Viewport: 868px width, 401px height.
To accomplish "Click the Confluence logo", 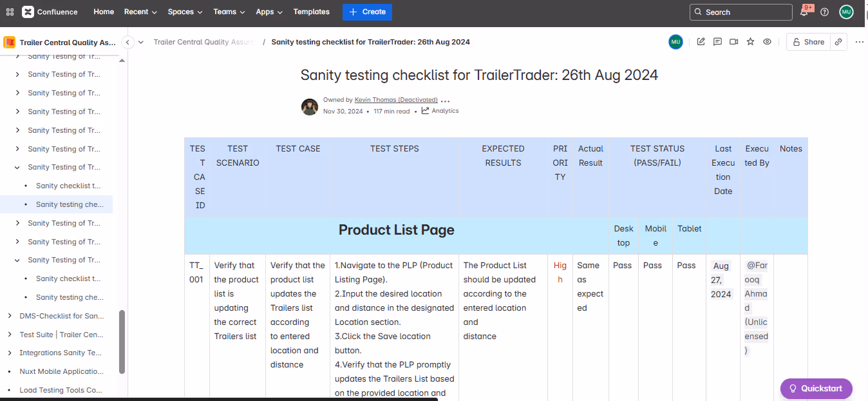I will 50,12.
